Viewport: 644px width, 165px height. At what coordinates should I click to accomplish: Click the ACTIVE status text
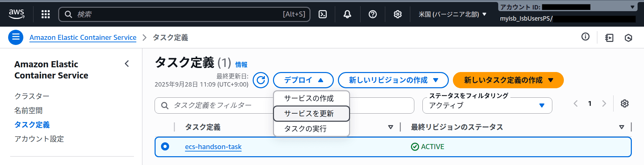(433, 147)
